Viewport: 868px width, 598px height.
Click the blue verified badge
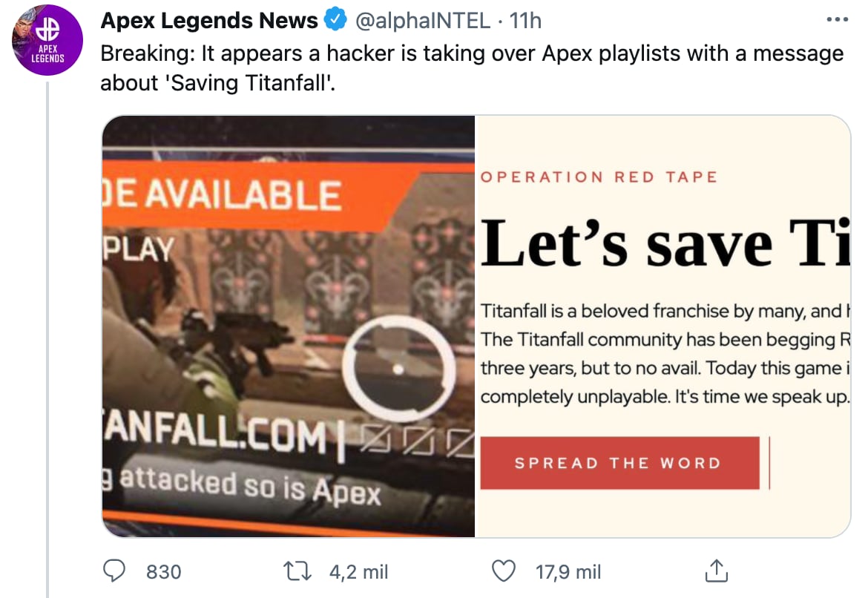tap(336, 21)
